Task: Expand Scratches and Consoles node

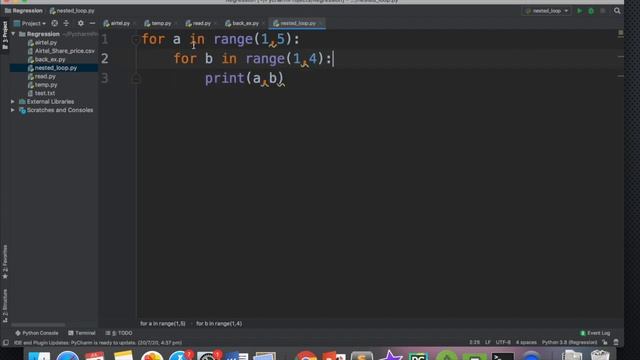Action: click(x=13, y=110)
